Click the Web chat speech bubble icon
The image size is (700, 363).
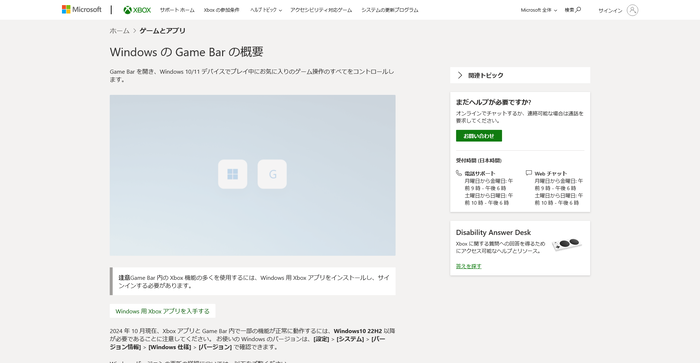click(x=529, y=173)
